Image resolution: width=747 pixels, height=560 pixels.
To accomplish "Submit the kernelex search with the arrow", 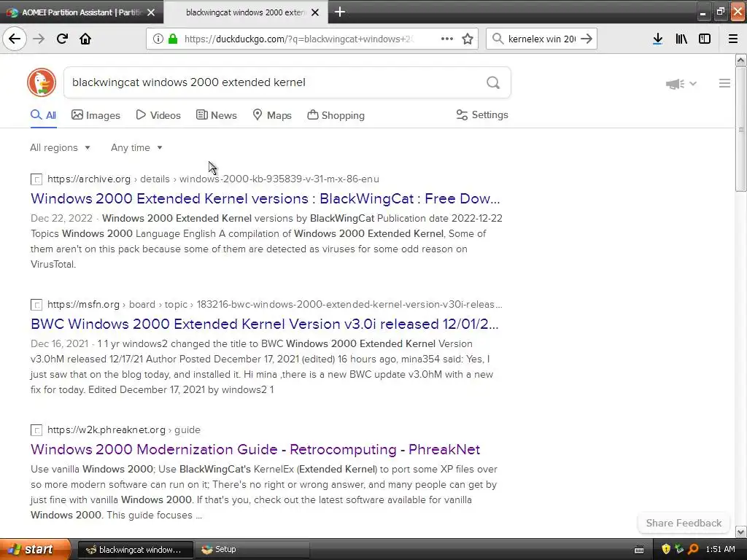I will point(587,39).
